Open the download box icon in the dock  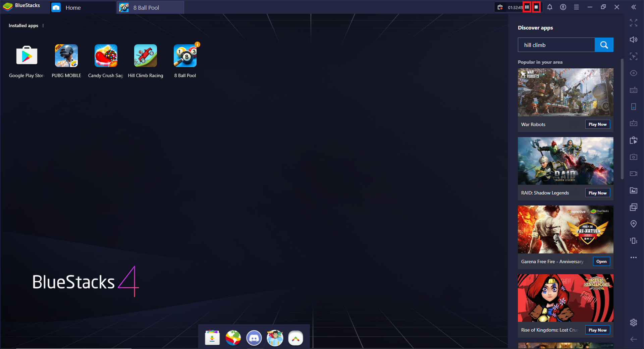[212, 338]
